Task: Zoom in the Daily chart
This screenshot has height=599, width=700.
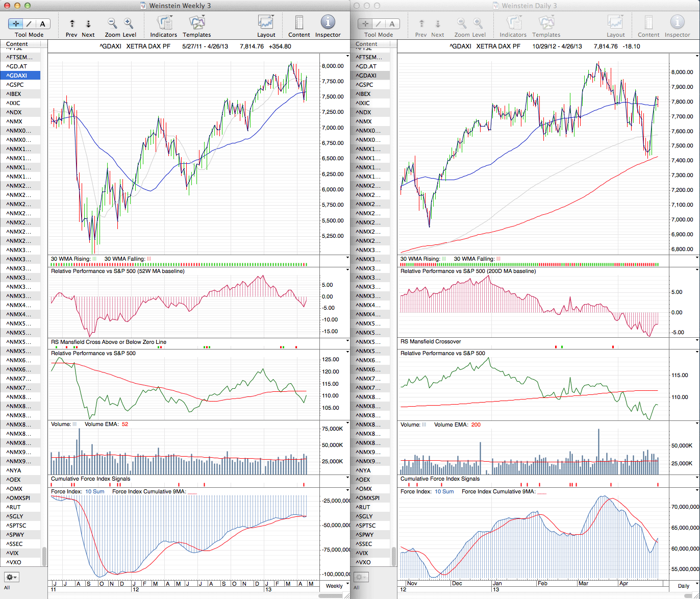Action: [x=478, y=23]
